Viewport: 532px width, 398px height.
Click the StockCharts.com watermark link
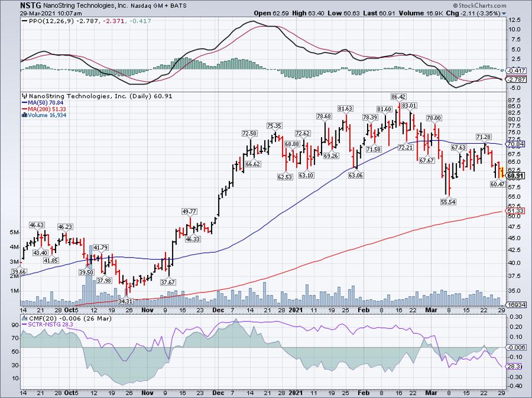point(479,6)
